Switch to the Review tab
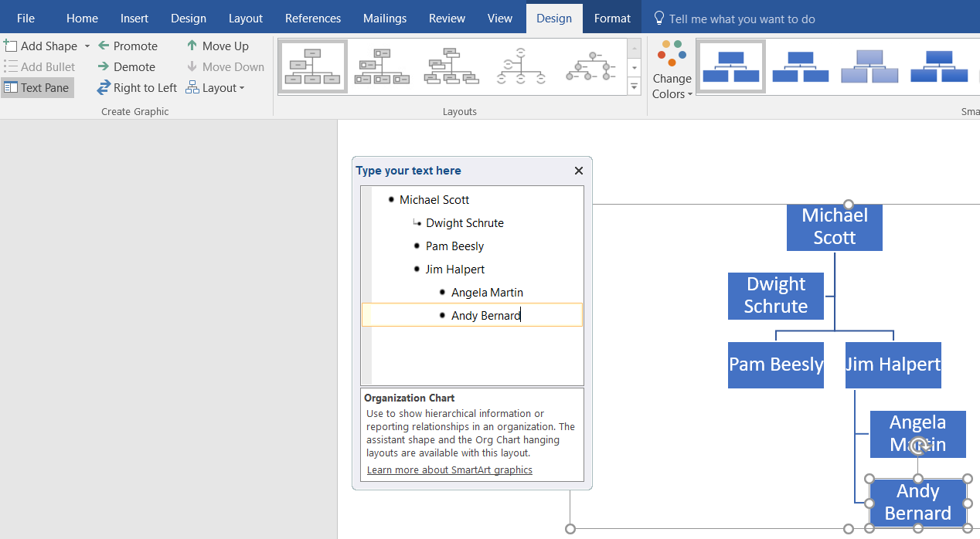The image size is (980, 539). 447,19
